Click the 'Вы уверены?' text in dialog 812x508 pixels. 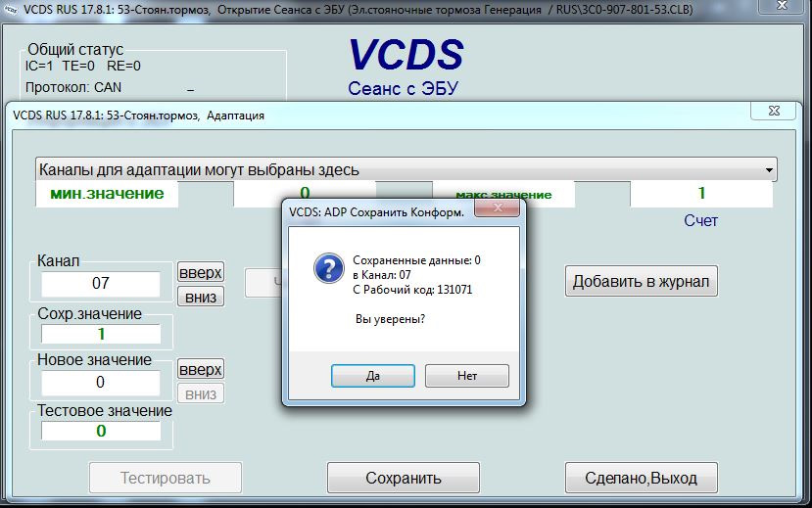point(390,319)
